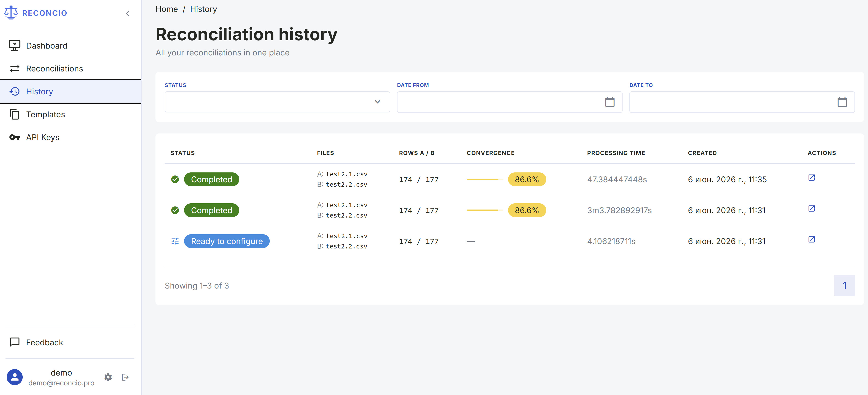Click processing time 4.106218711s
Screen dimensions: 868x395
coord(611,241)
